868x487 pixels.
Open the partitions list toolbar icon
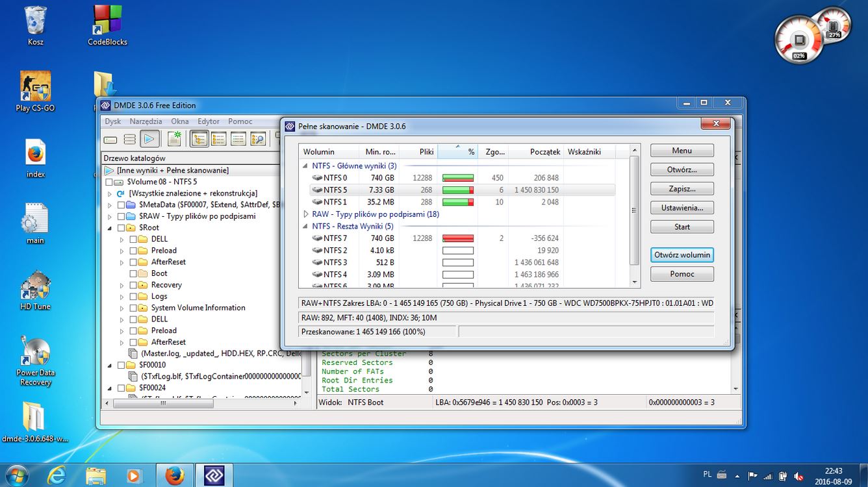(x=130, y=139)
